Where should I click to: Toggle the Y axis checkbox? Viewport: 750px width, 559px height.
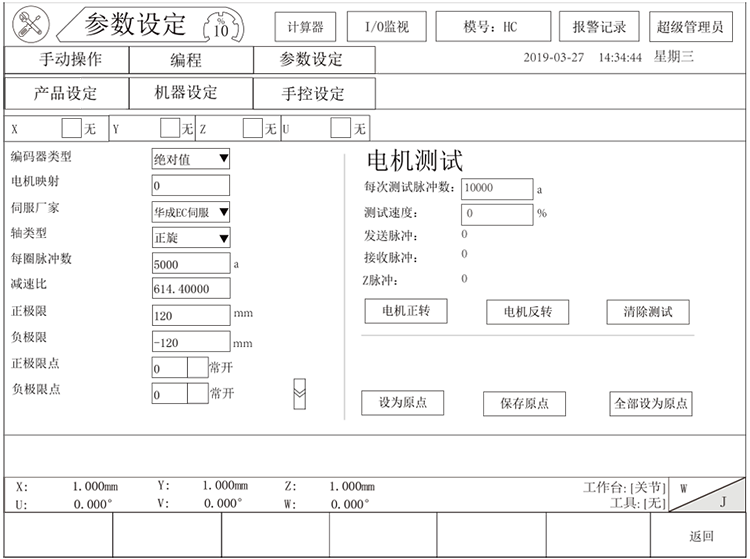[170, 128]
